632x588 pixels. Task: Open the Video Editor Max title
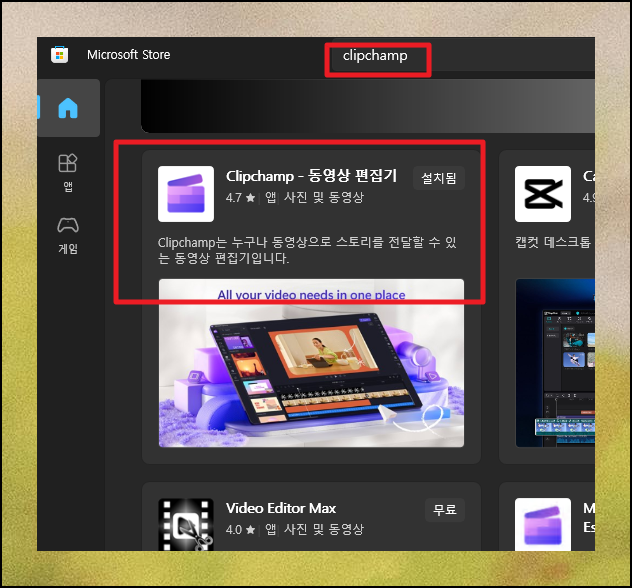coord(281,508)
